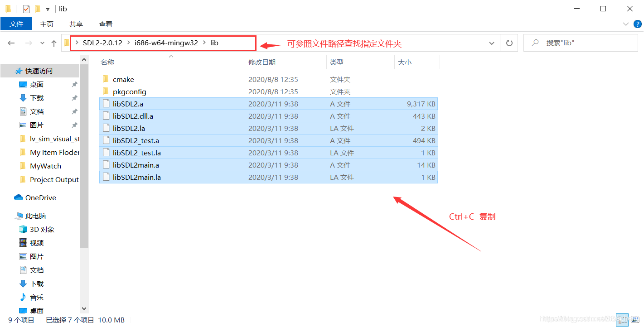Click the lib breadcrumb segment
The image size is (644, 327).
click(214, 43)
